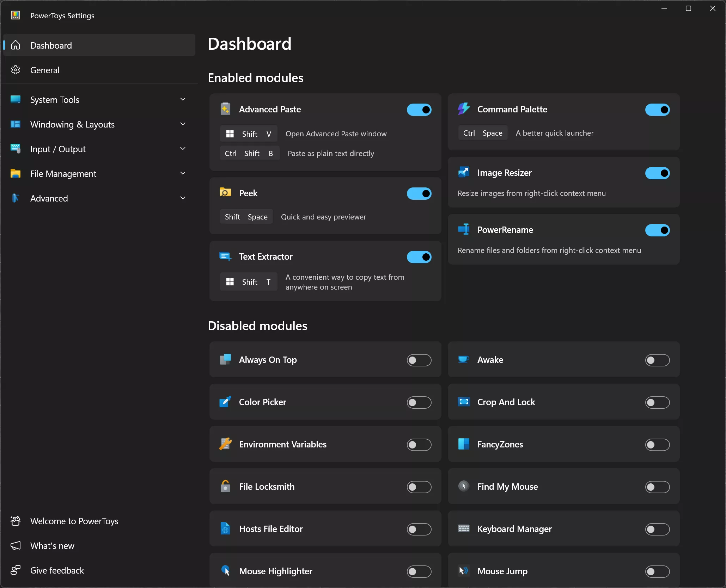
Task: Expand the System Tools section chevron
Action: coord(183,100)
